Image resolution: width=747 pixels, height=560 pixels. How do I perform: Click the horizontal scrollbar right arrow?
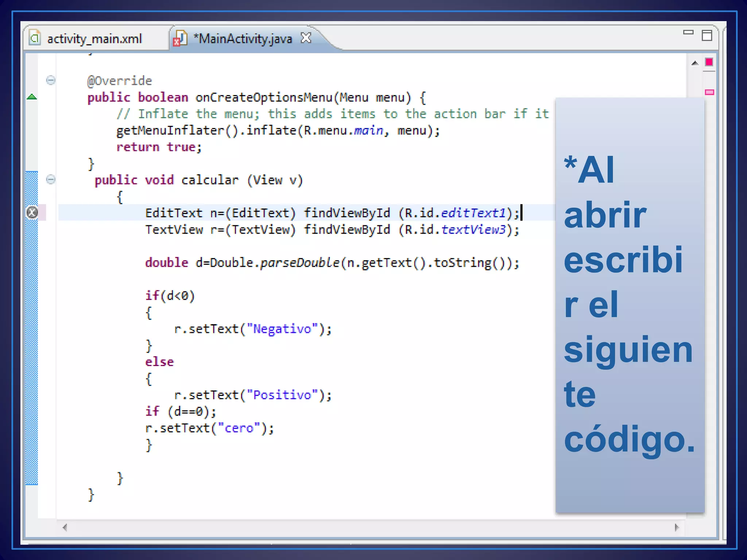click(677, 527)
